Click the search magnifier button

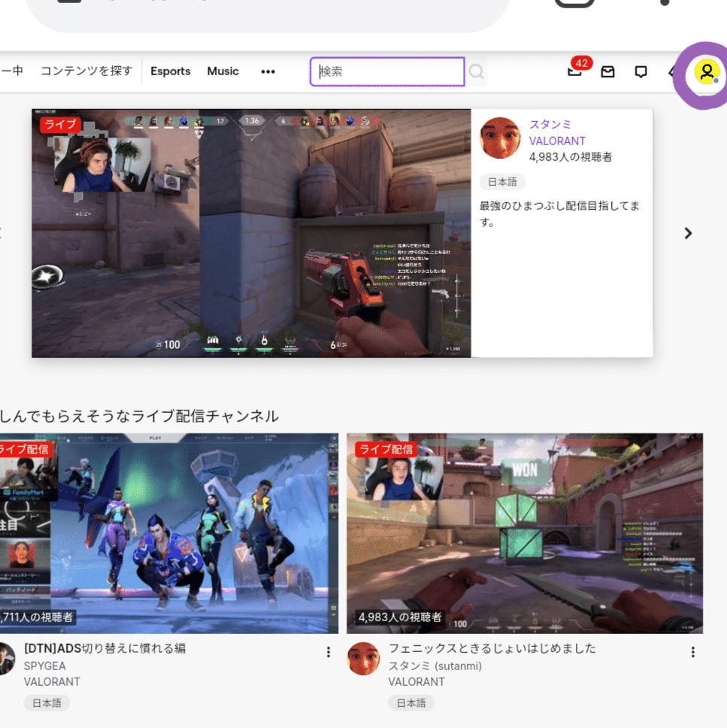point(477,71)
